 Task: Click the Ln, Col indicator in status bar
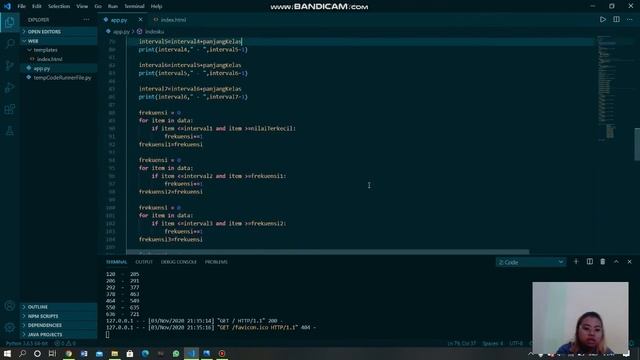click(461, 344)
